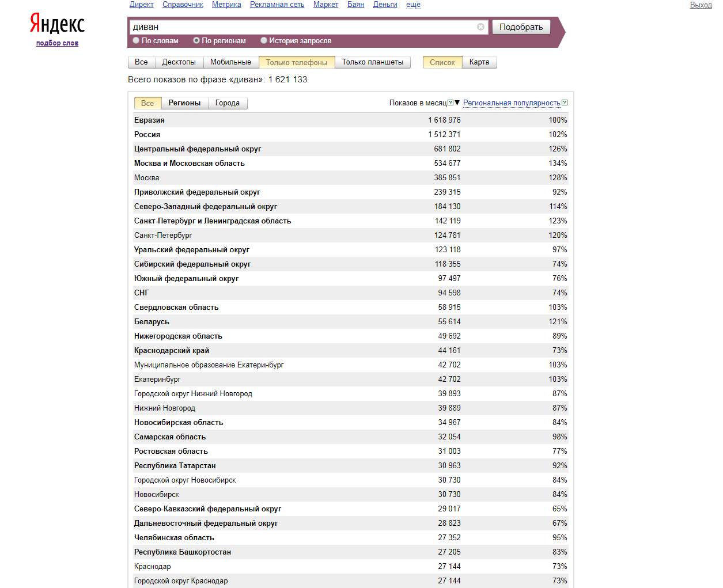Select the Беларусь row
Viewport: 723px width, 588px height.
click(351, 321)
